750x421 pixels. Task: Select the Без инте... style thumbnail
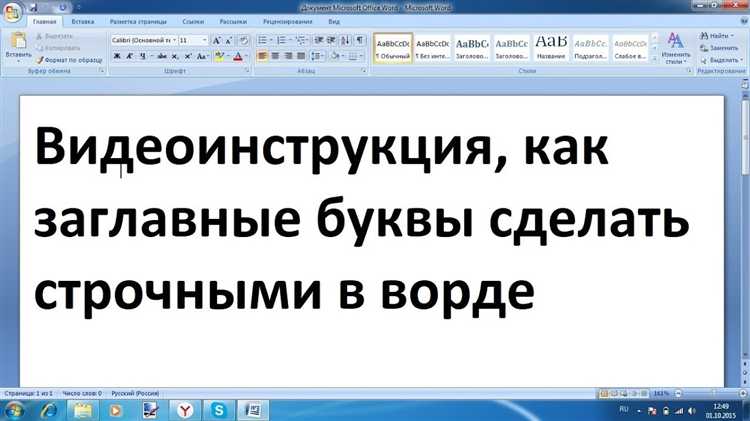pyautogui.click(x=432, y=48)
